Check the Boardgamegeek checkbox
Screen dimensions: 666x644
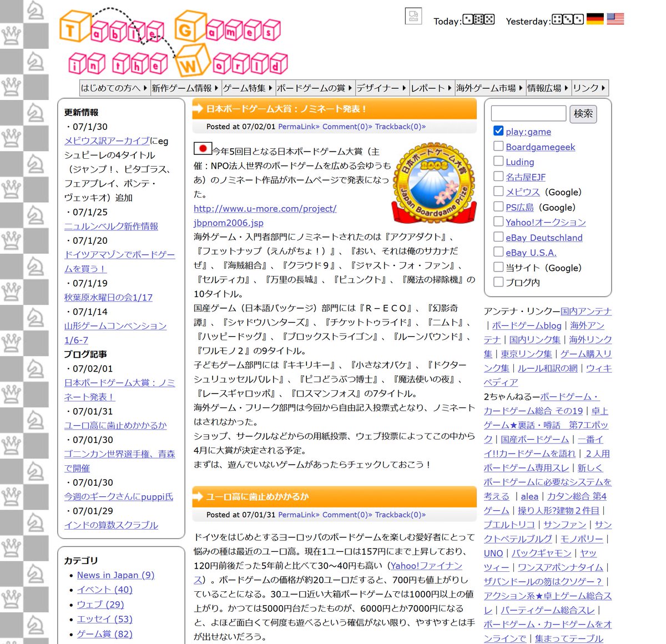tap(498, 146)
